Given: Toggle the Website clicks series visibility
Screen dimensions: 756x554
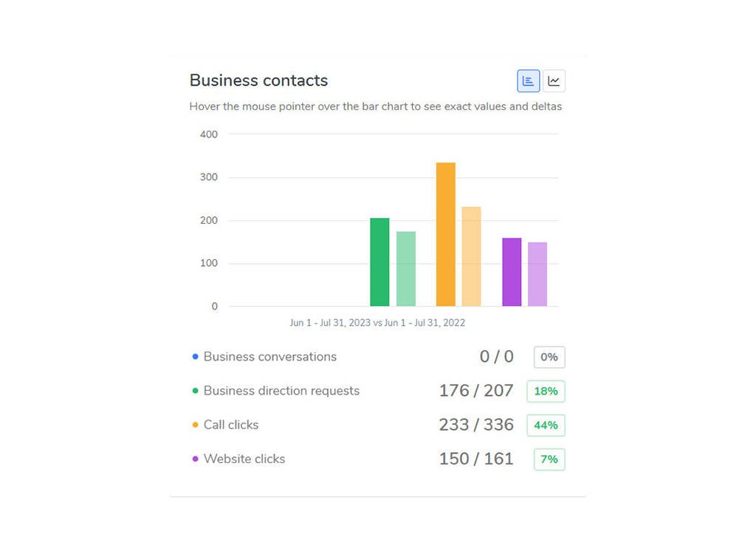Looking at the screenshot, I should tap(244, 458).
